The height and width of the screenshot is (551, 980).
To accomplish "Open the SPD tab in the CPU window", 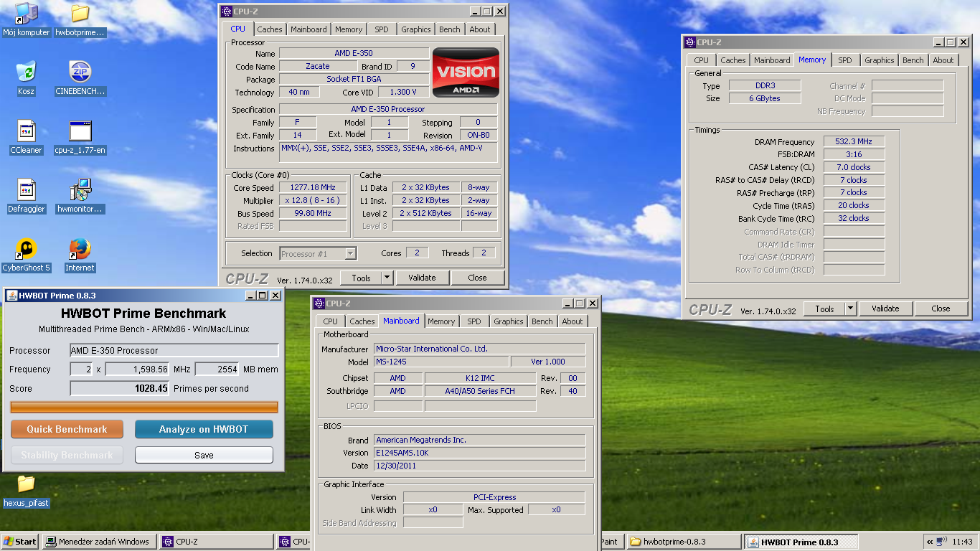I will pos(382,29).
